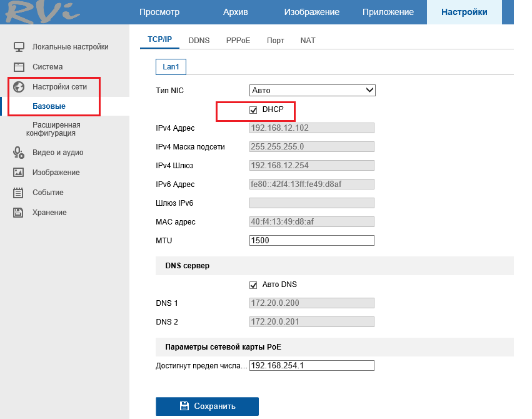The height and width of the screenshot is (419, 532).
Task: Open the Тип NIC dropdown
Action: pos(312,91)
